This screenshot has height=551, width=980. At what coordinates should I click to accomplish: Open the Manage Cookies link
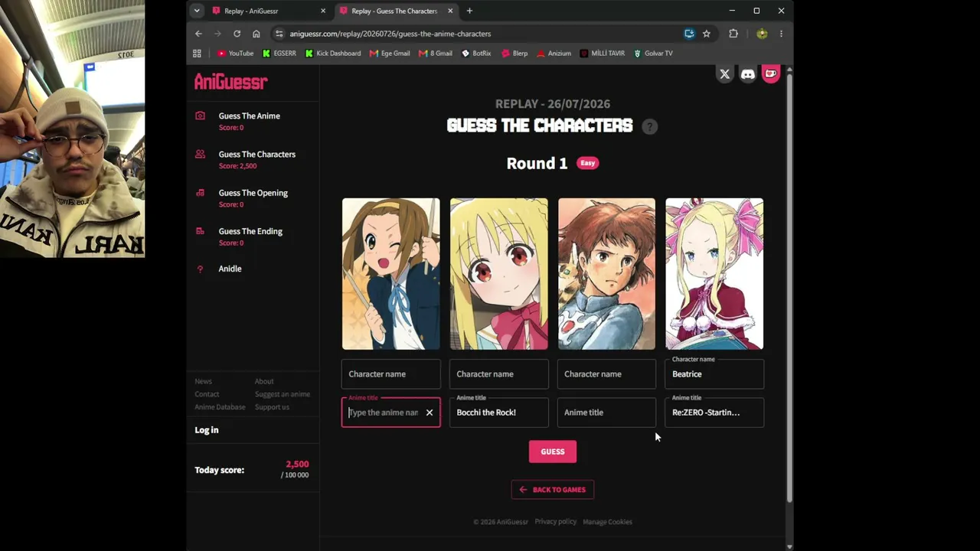click(608, 522)
